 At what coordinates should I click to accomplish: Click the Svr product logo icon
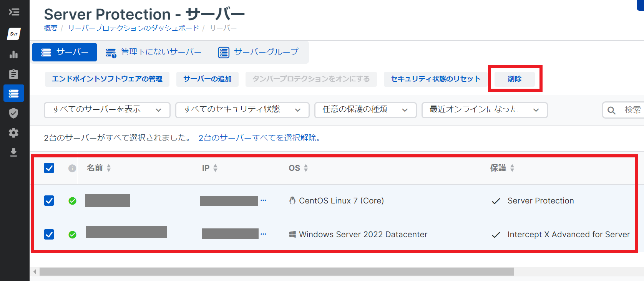tap(14, 34)
